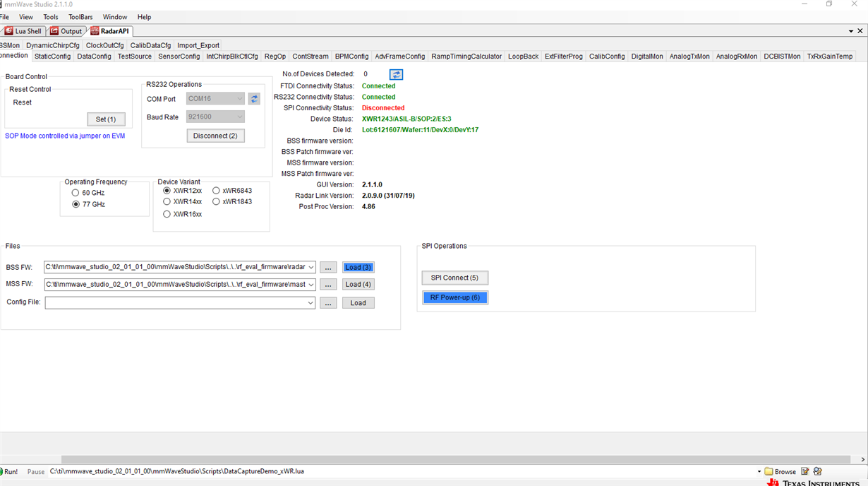
Task: Choose the xWR6843 device variant
Action: tap(216, 191)
